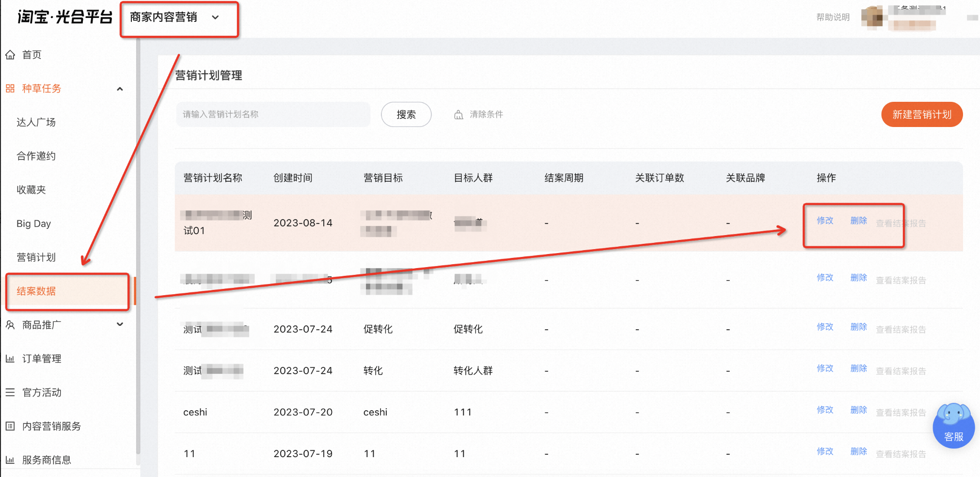980x477 pixels.
Task: Click 删除 link for the 2023-08-14 plan
Action: click(858, 221)
